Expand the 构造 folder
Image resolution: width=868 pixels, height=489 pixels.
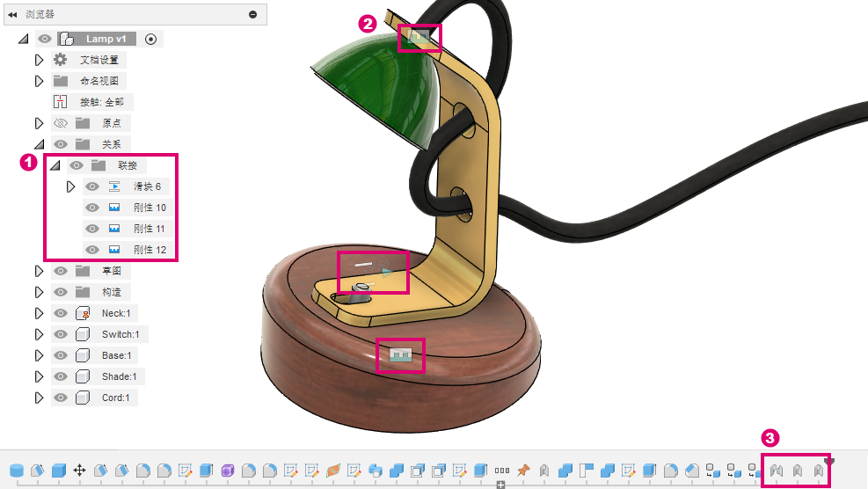pos(39,292)
